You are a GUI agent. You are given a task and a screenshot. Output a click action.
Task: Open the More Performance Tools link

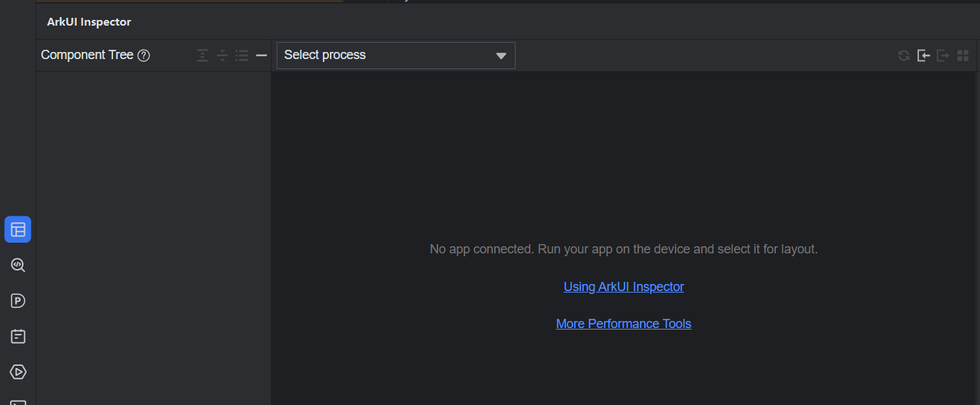[x=624, y=324]
